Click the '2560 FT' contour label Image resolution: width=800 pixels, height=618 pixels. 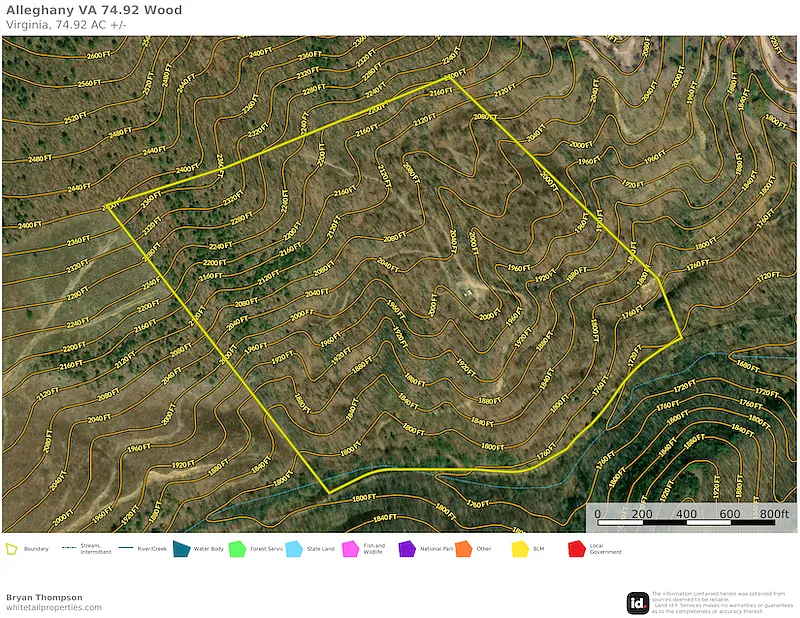tap(90, 82)
